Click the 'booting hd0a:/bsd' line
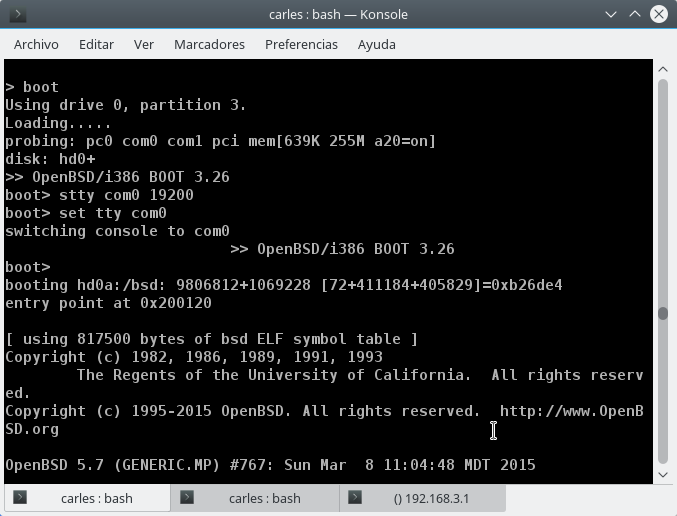 point(284,285)
